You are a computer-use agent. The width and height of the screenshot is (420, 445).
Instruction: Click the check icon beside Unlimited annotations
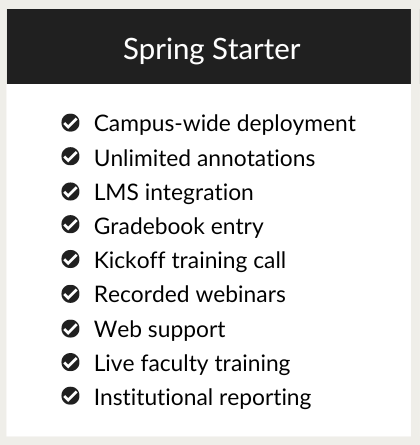click(70, 157)
